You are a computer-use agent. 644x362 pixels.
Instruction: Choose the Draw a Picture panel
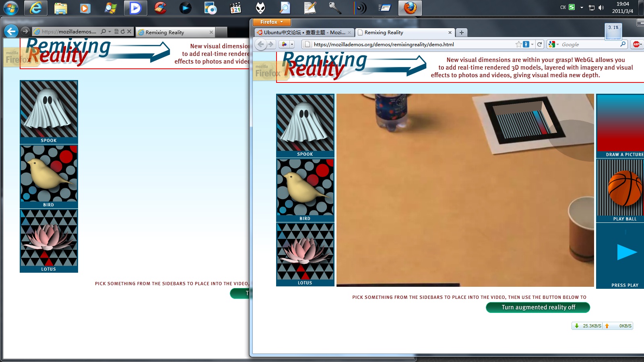(620, 125)
